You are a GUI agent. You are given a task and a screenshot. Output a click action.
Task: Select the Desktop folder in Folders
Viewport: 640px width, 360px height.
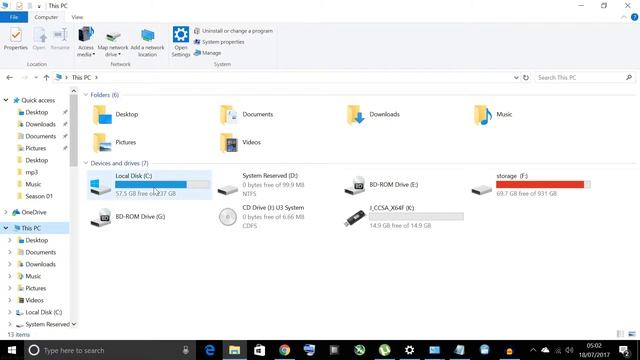pos(116,115)
